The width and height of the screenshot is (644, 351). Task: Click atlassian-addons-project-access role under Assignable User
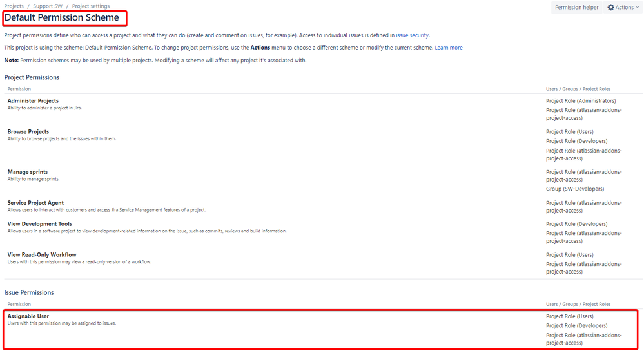pyautogui.click(x=583, y=339)
